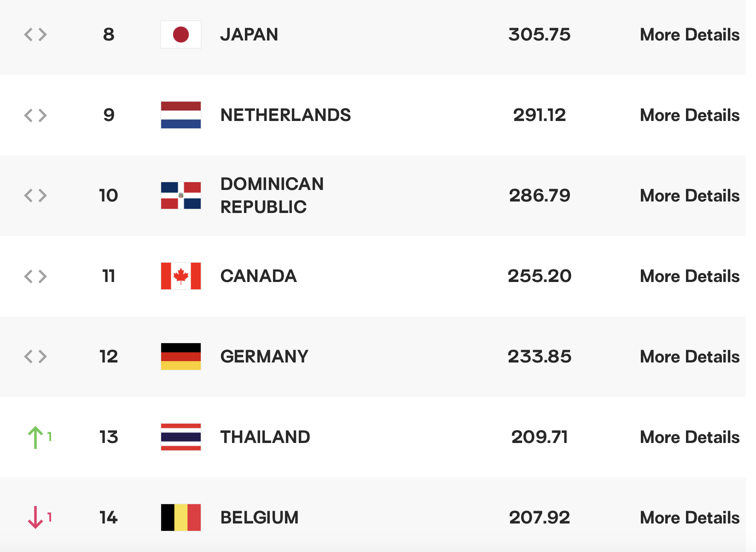Click the Germany flag icon

click(181, 356)
